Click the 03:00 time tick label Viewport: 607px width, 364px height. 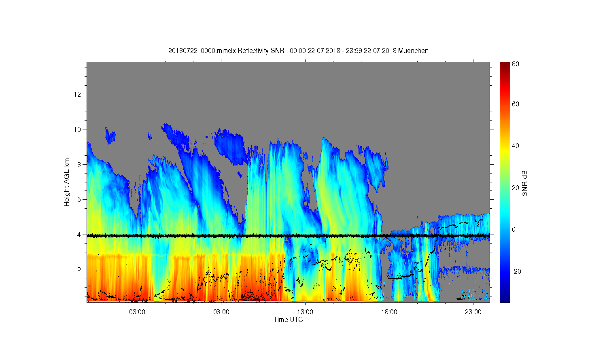pyautogui.click(x=137, y=312)
